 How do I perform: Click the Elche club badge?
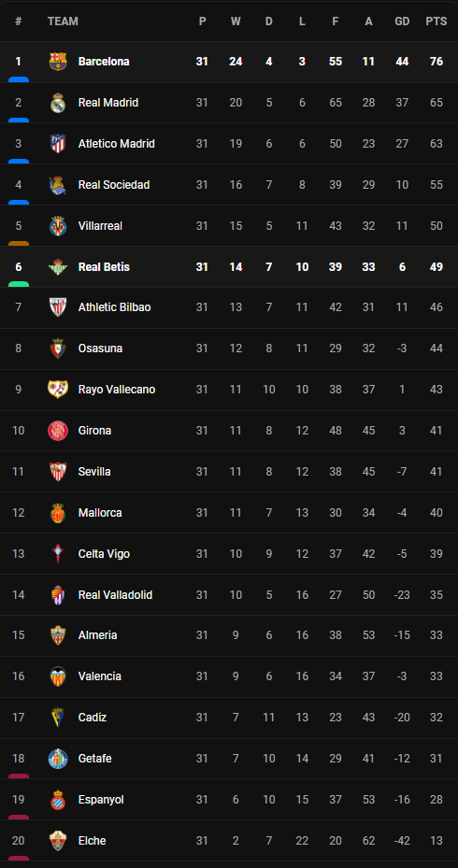pyautogui.click(x=58, y=840)
